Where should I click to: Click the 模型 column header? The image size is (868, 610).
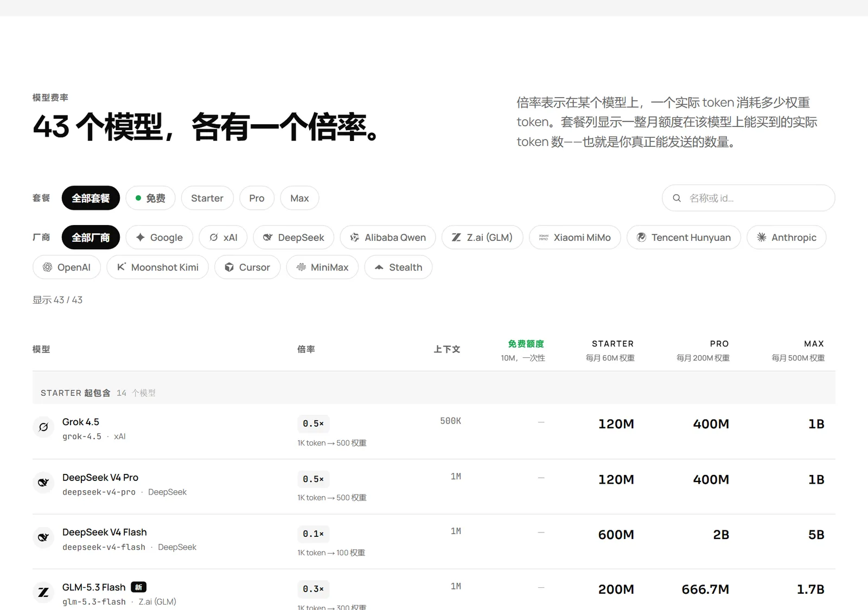[41, 349]
